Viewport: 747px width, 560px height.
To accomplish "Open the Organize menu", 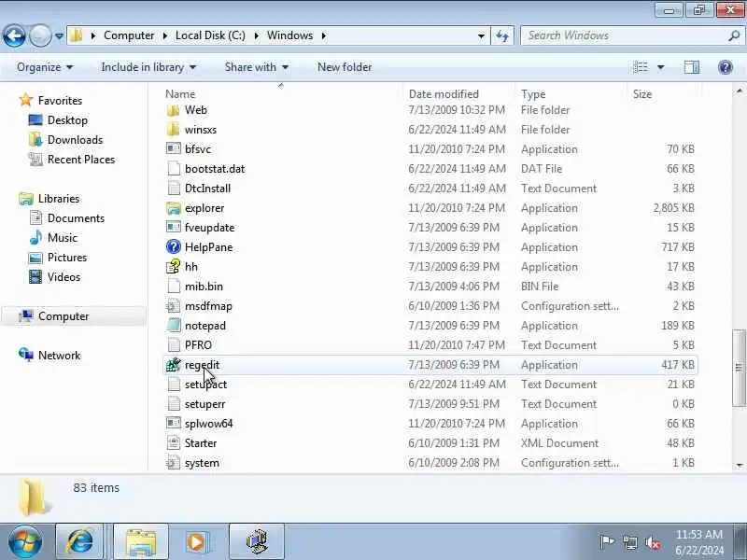I will click(45, 67).
